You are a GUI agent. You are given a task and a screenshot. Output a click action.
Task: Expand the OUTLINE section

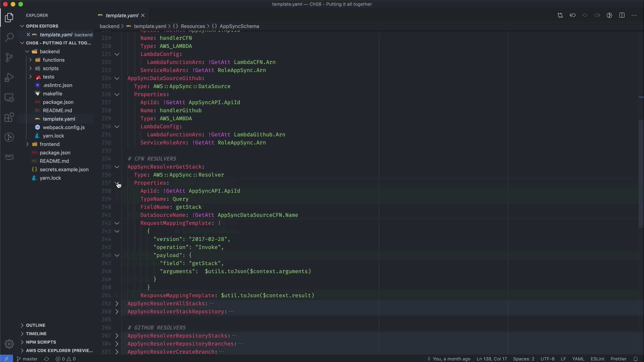click(x=36, y=325)
